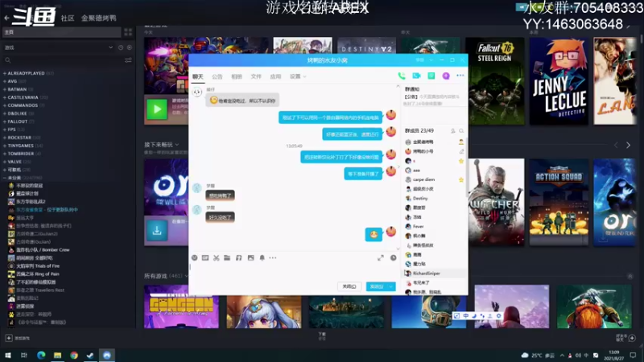Start a voice call in the QQ group
This screenshot has height=362, width=644.
click(x=401, y=76)
